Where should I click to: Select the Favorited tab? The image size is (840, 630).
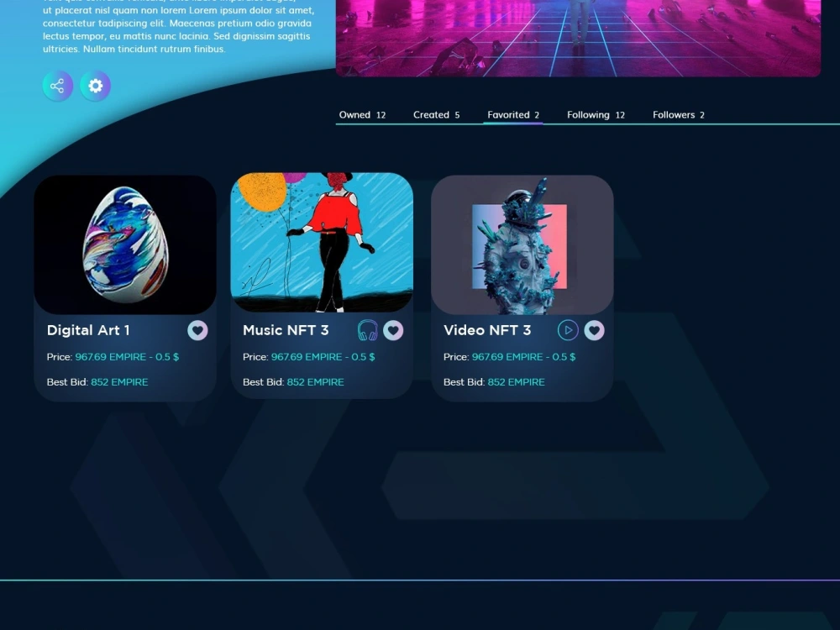coord(512,114)
